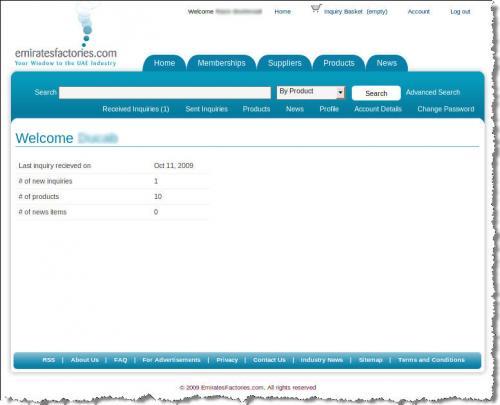Open Products in account submenu
Viewport: 500px width, 405px height.
pos(256,109)
